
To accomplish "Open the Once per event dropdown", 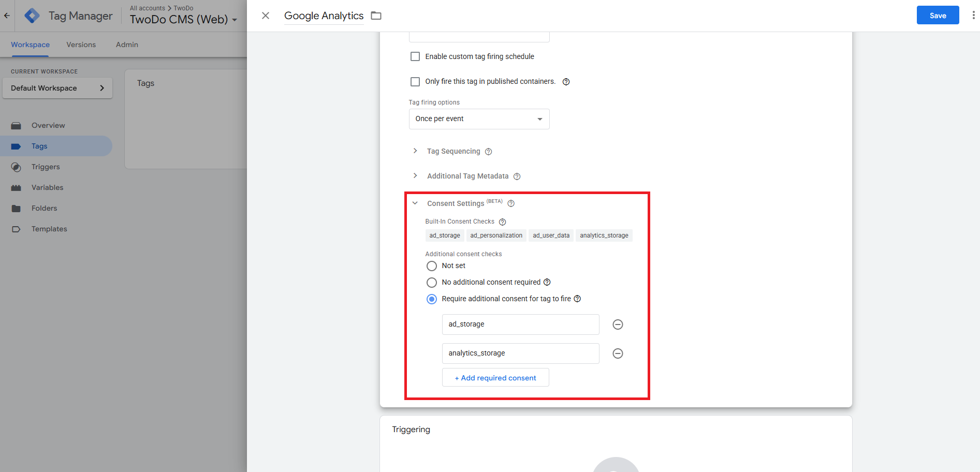I will [x=479, y=119].
